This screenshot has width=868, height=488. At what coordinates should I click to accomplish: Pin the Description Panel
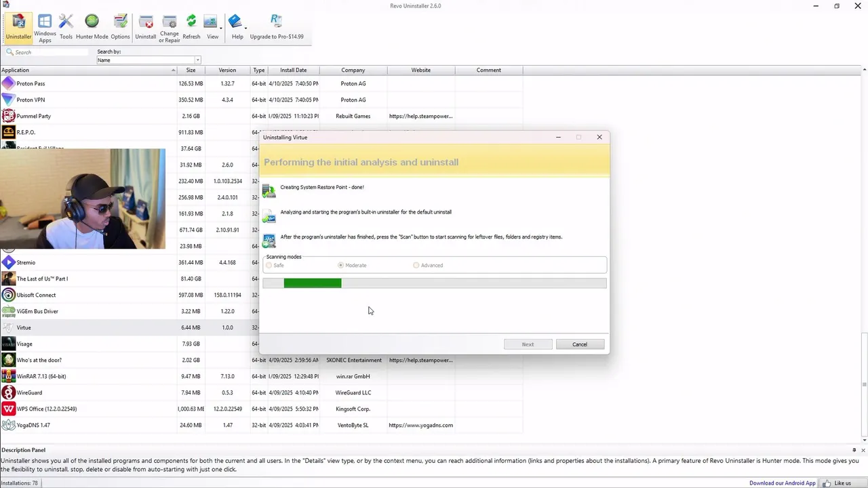coord(854,450)
